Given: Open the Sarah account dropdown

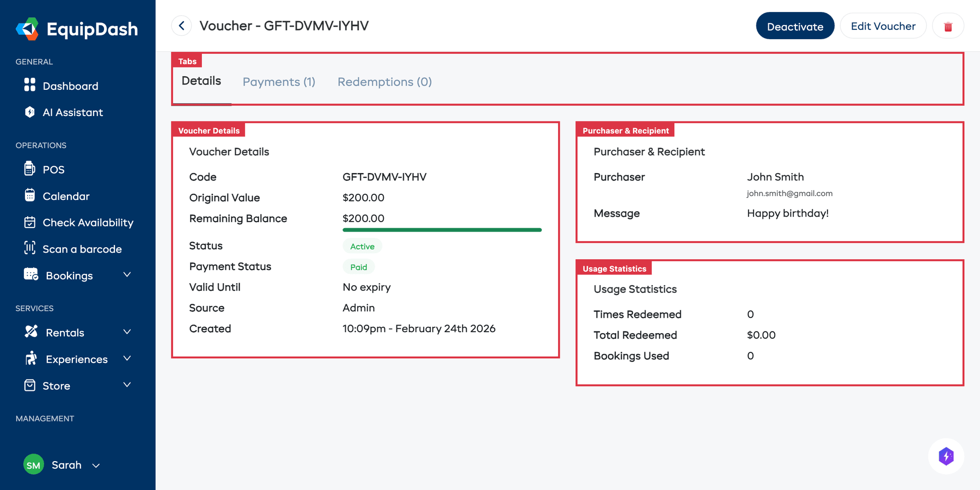Looking at the screenshot, I should (x=66, y=465).
